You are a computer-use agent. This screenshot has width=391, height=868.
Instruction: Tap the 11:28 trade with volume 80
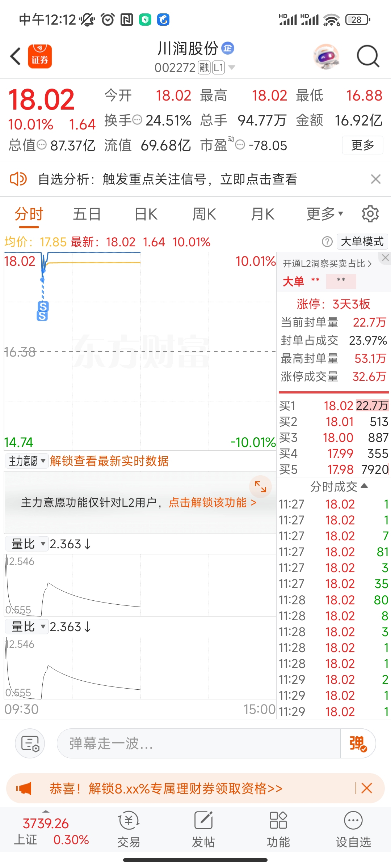tap(334, 600)
